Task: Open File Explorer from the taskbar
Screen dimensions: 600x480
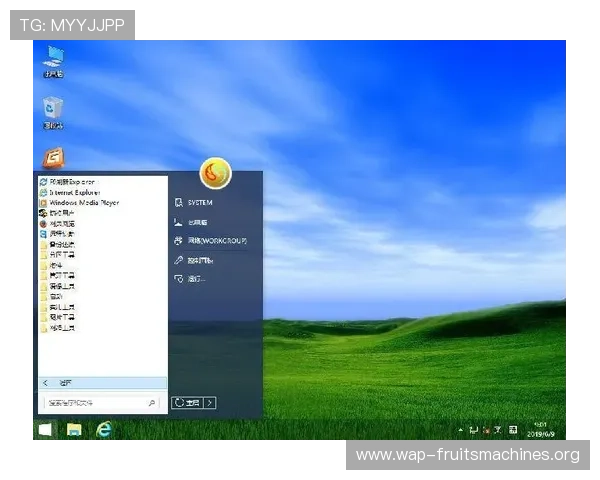Action: (x=74, y=429)
